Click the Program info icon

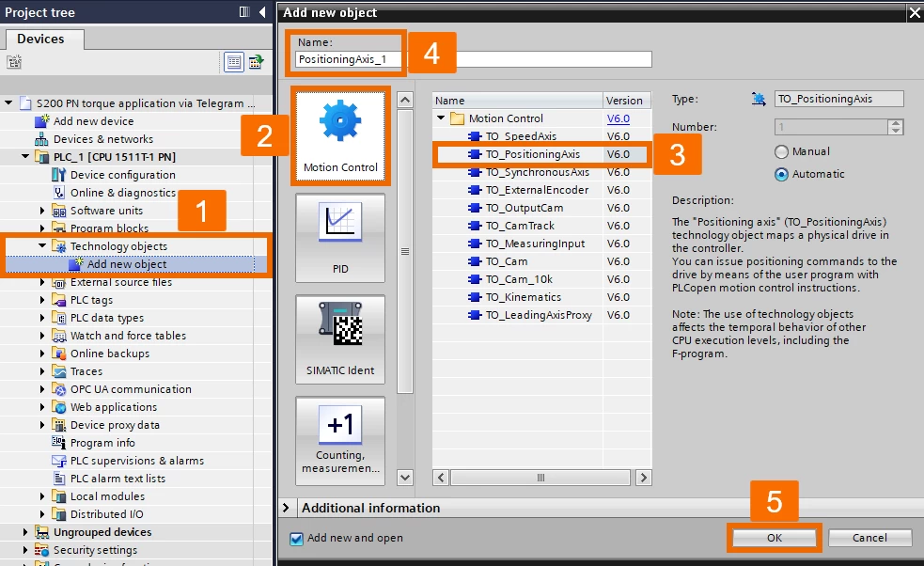tap(58, 443)
